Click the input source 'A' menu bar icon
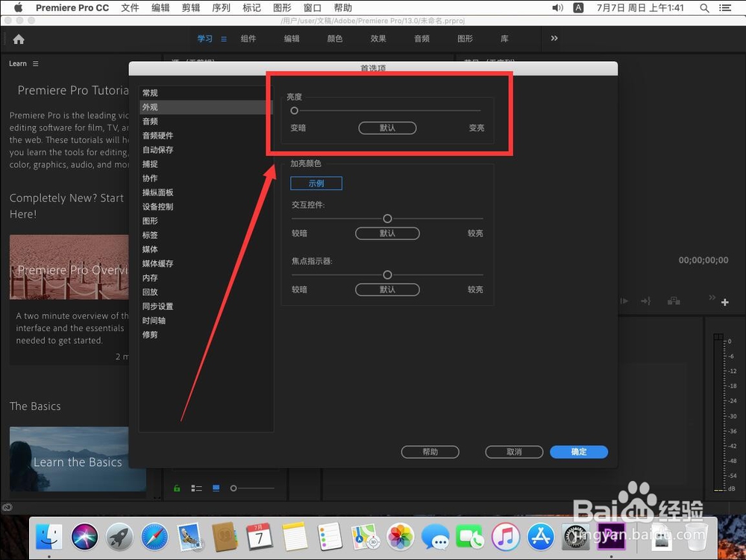Image resolution: width=746 pixels, height=560 pixels. click(578, 7)
